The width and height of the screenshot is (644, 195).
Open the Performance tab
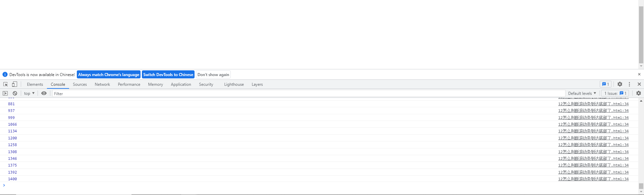129,84
